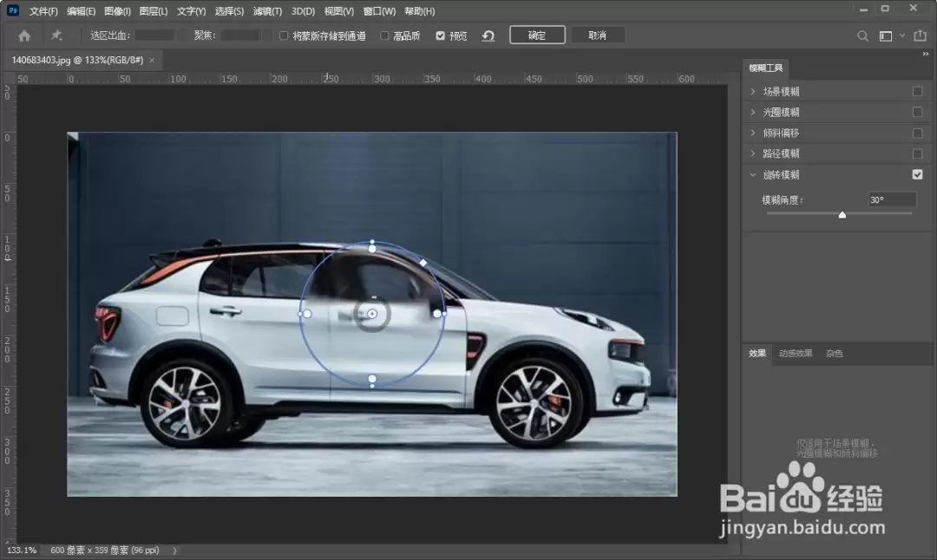Uncheck the 旋转模糊 checkbox
Image resolution: width=937 pixels, height=560 pixels.
coord(917,174)
